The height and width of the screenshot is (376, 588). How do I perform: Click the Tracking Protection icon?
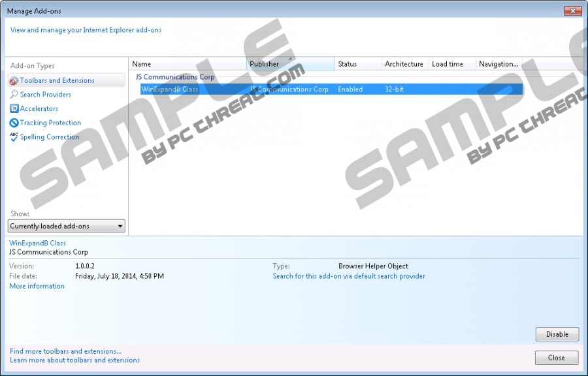tap(14, 123)
